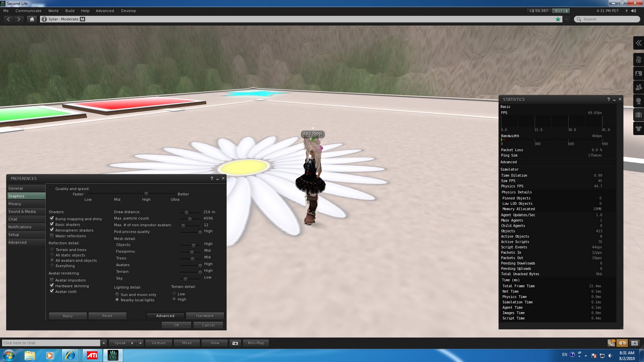Open the inventory suitcase icon
Image resolution: width=644 pixels, height=362 pixels.
pyautogui.click(x=638, y=114)
